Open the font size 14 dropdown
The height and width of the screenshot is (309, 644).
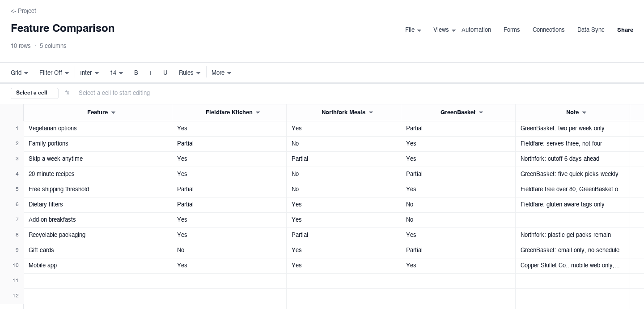(116, 73)
